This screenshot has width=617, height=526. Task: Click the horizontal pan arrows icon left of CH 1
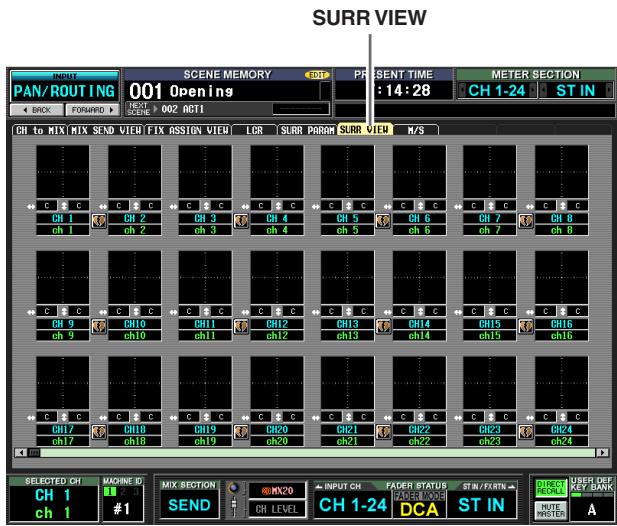[x=31, y=207]
